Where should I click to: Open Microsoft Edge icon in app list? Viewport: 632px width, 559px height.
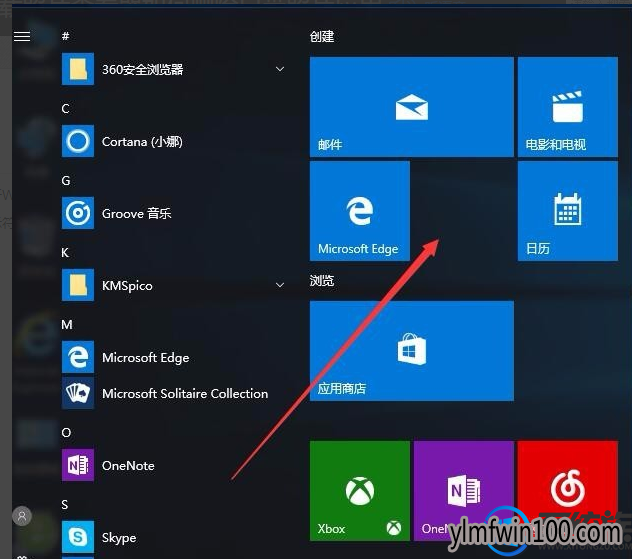[78, 357]
